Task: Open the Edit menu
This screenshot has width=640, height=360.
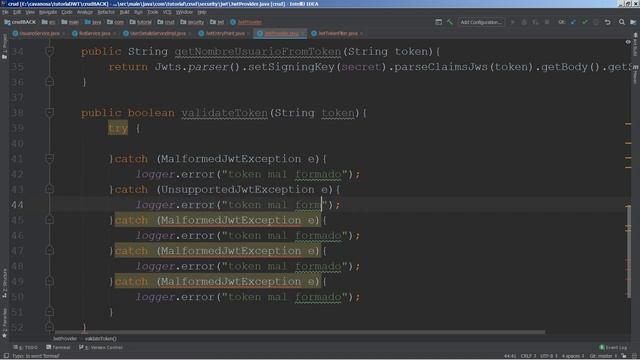Action: point(17,12)
